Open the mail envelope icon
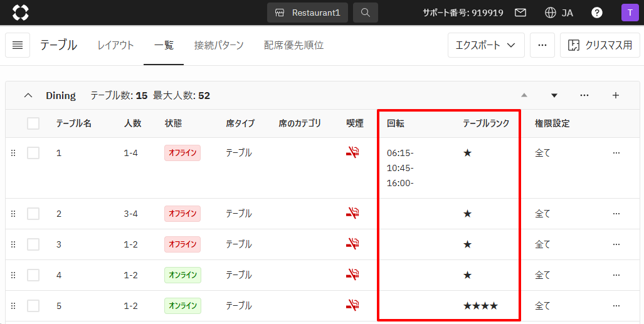The height and width of the screenshot is (324, 644). pyautogui.click(x=520, y=13)
